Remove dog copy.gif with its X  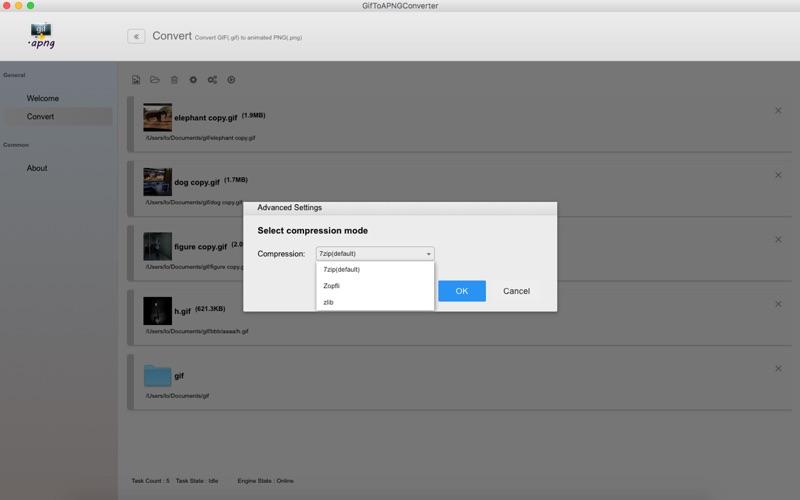(778, 175)
